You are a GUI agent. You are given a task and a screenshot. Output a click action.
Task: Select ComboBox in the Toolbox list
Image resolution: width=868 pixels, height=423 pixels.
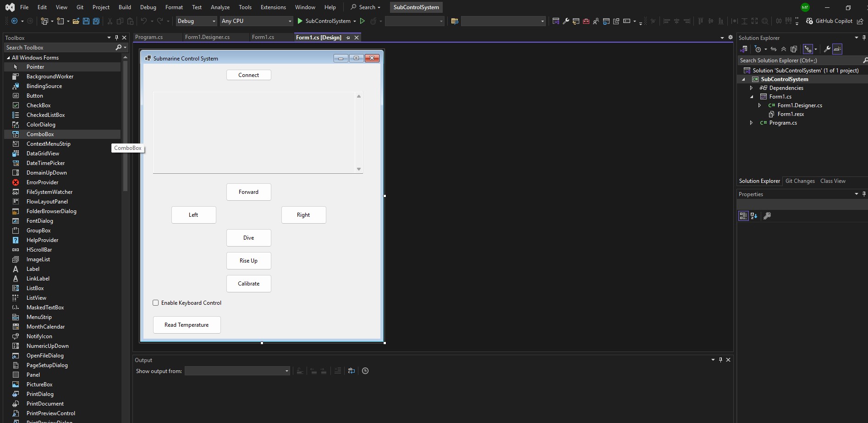coord(62,134)
